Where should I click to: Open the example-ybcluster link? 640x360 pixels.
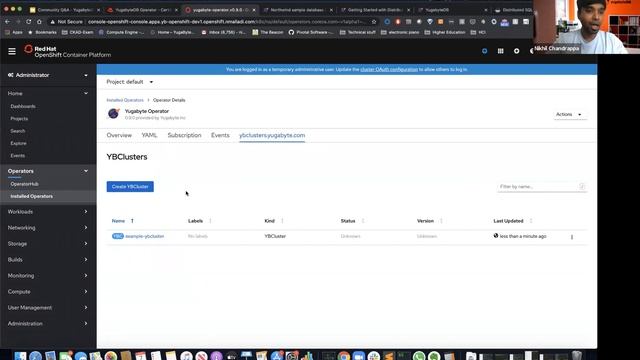pos(144,236)
